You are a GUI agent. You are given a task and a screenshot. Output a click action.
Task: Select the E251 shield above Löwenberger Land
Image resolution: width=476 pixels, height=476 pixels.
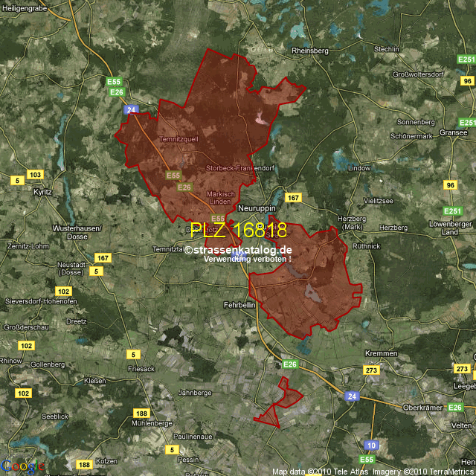point(452,211)
